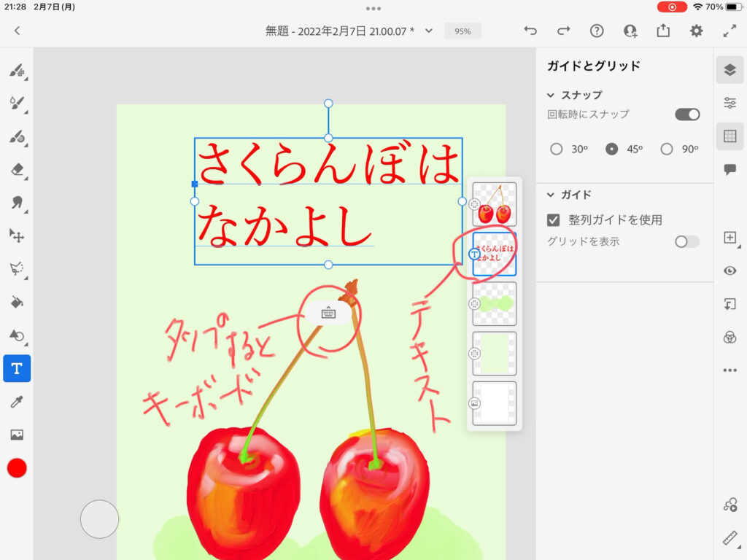Open the Share export icon
This screenshot has width=747, height=560.
(663, 31)
